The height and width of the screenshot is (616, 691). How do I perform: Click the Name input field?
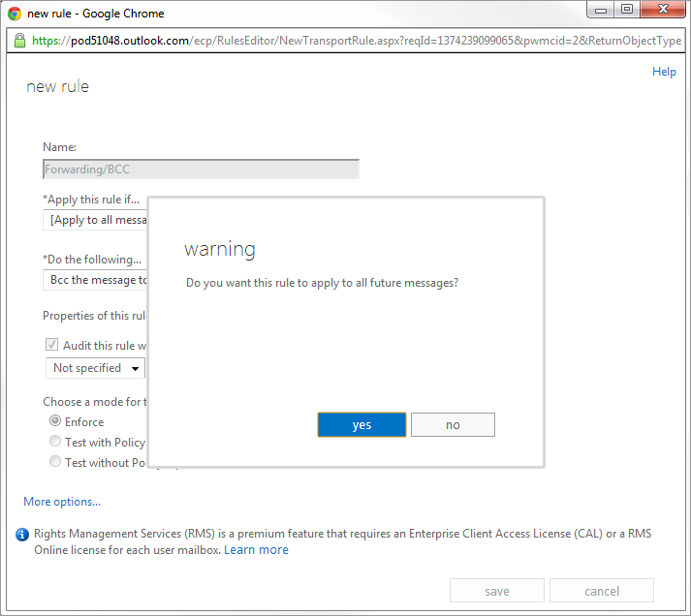click(201, 169)
